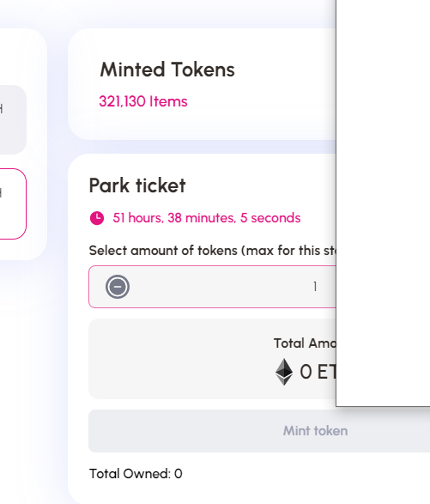Click the 321,130 Items count
The width and height of the screenshot is (430, 504).
click(x=143, y=101)
